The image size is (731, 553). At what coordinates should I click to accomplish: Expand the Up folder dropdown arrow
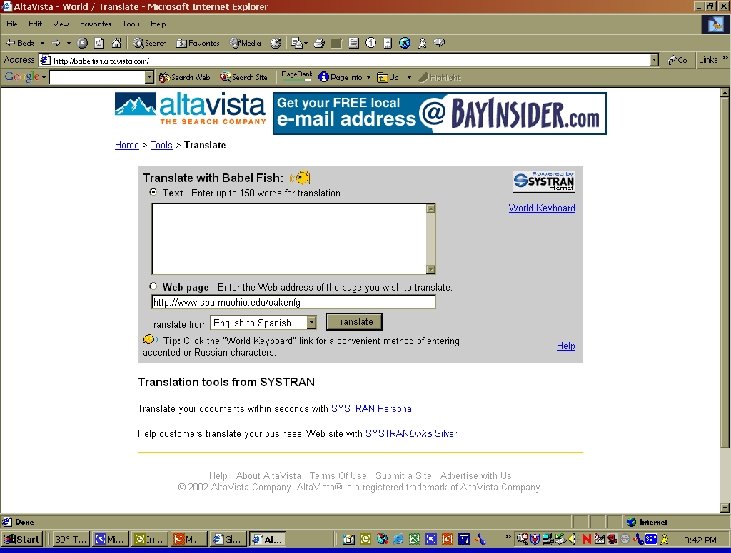click(409, 77)
